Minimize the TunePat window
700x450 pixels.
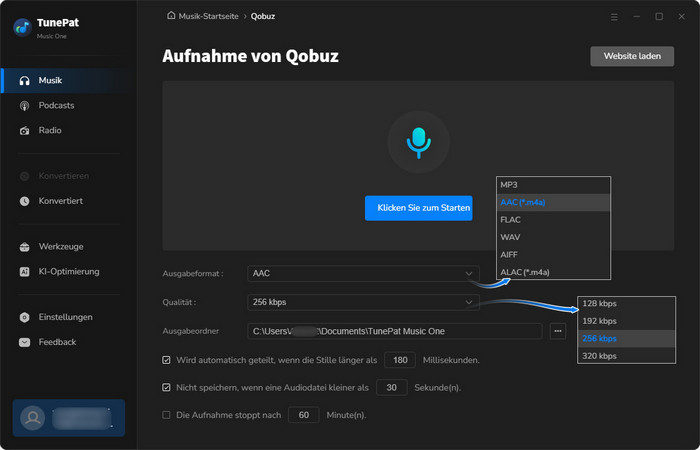(x=637, y=17)
